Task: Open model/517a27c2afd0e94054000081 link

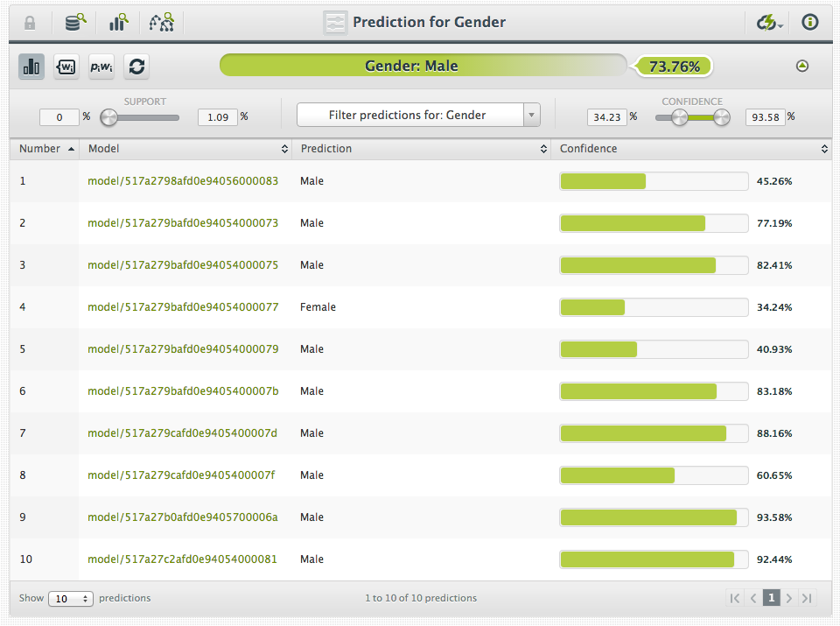Action: tap(183, 559)
